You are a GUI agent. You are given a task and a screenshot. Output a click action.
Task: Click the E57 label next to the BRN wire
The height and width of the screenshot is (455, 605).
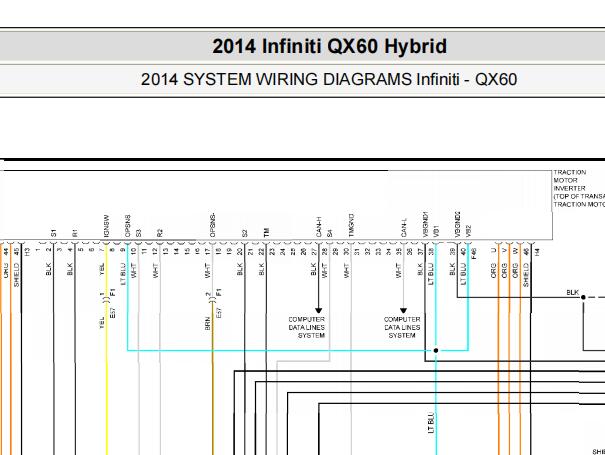[x=219, y=313]
